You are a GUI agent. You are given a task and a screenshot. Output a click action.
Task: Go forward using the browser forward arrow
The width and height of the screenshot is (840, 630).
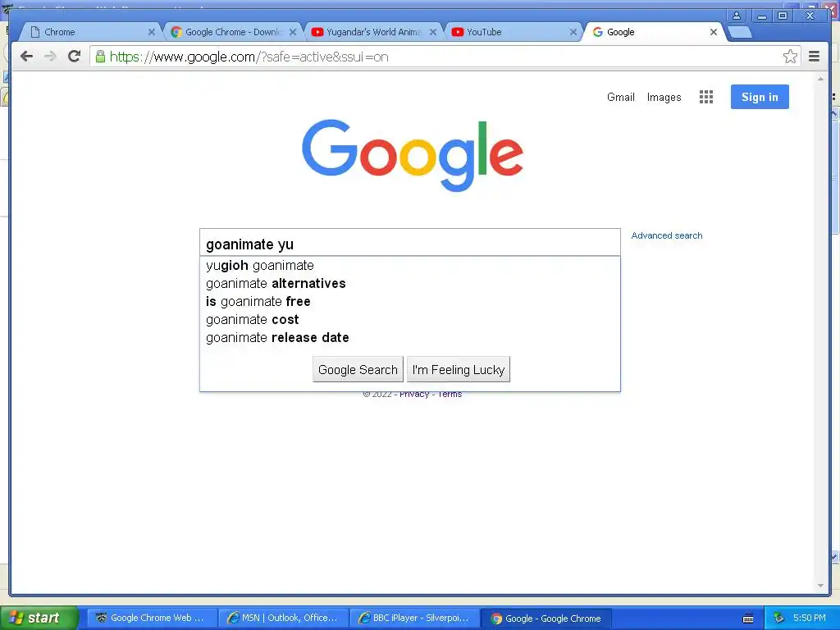coord(50,57)
